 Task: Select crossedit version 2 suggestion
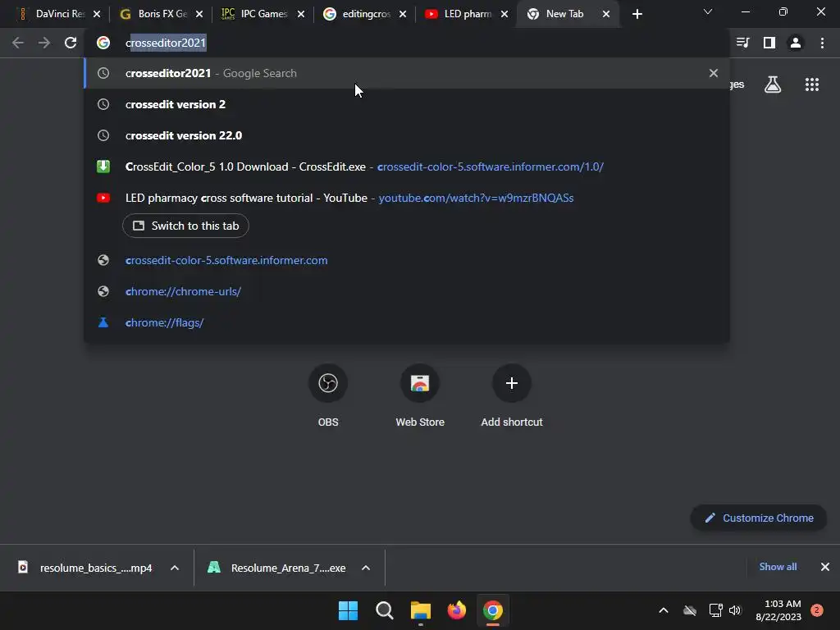pos(407,104)
